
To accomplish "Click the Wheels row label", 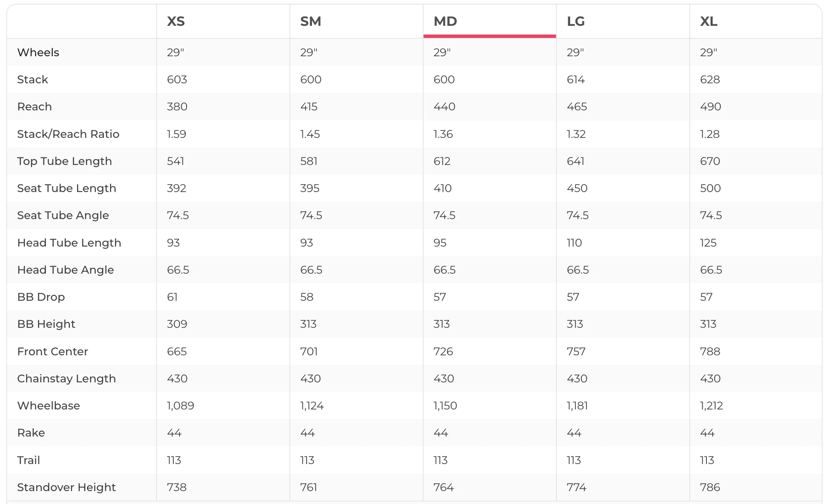I will 38,52.
